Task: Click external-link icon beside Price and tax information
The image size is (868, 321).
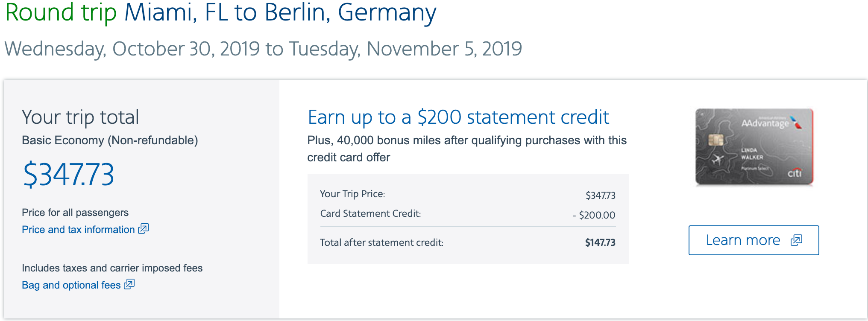Action: point(144,229)
